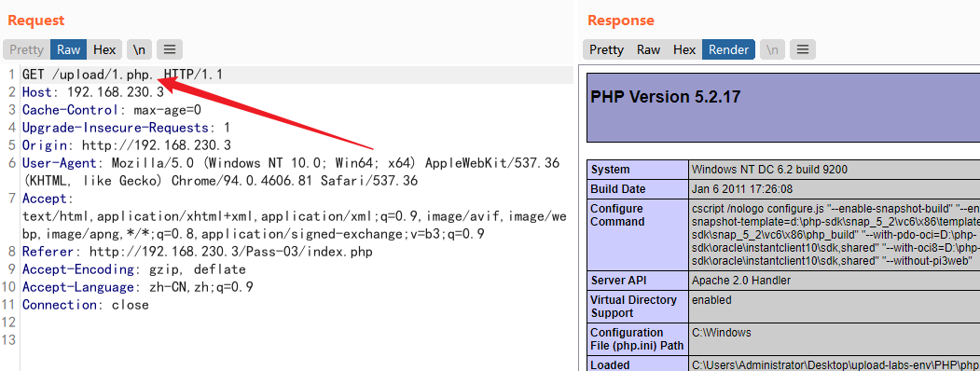This screenshot has width=980, height=371.
Task: Click the PHP Version 5.2.17 heading
Action: click(666, 97)
